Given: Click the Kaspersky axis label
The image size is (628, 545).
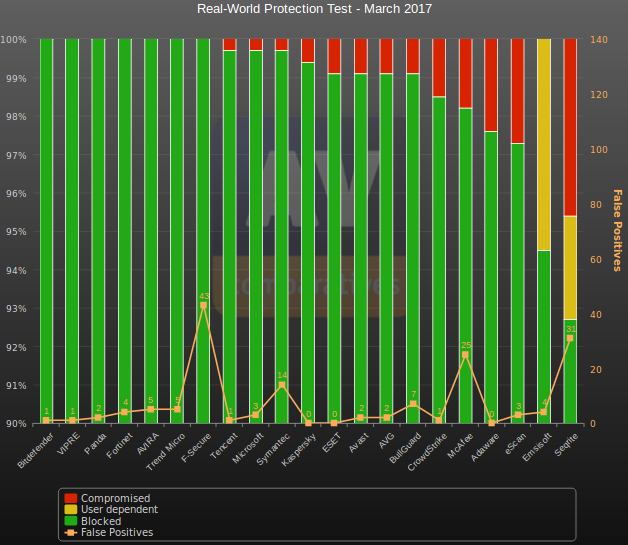Looking at the screenshot, I should pyautogui.click(x=298, y=450).
